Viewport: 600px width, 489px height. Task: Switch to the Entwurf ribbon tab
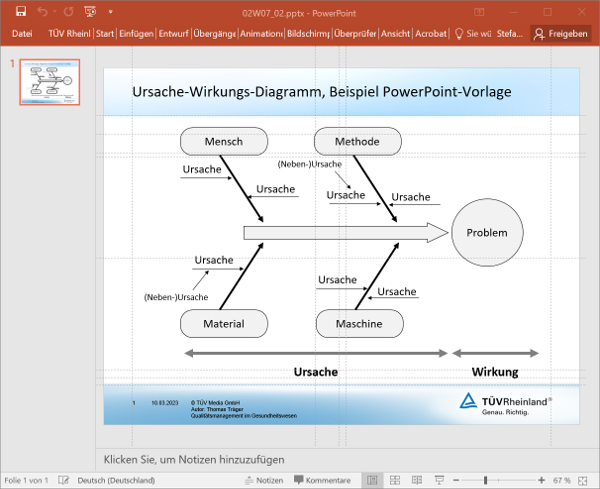point(173,33)
